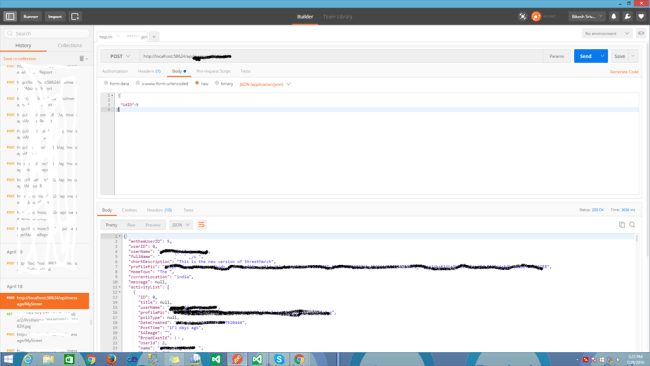Open the Pre-request Script tab
Image resolution: width=650 pixels, height=366 pixels.
pyautogui.click(x=213, y=71)
